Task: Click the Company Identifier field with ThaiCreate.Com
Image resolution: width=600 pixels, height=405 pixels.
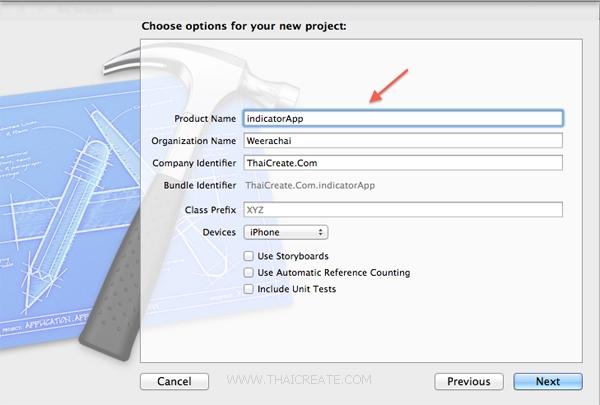Action: (x=403, y=163)
